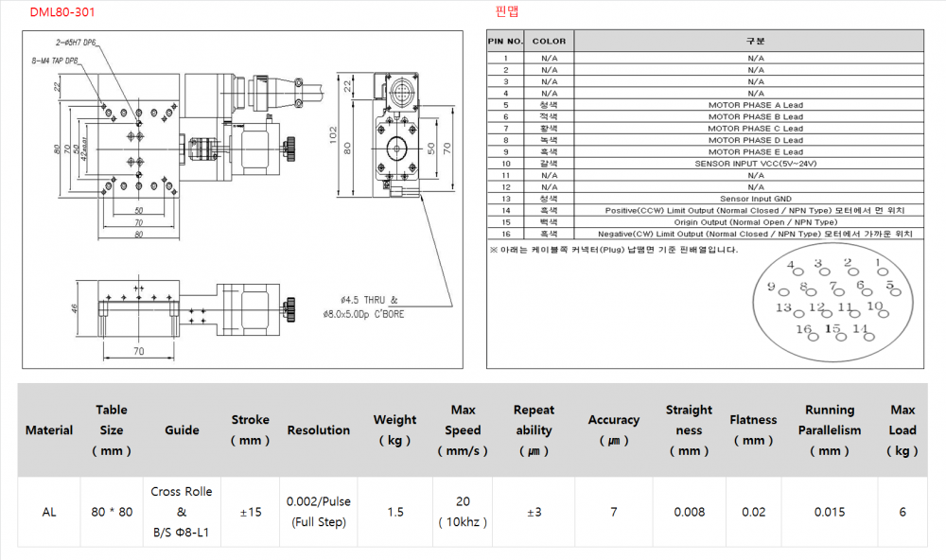Click the Max Speed column header
Image resolution: width=946 pixels, height=560 pixels.
(x=463, y=430)
